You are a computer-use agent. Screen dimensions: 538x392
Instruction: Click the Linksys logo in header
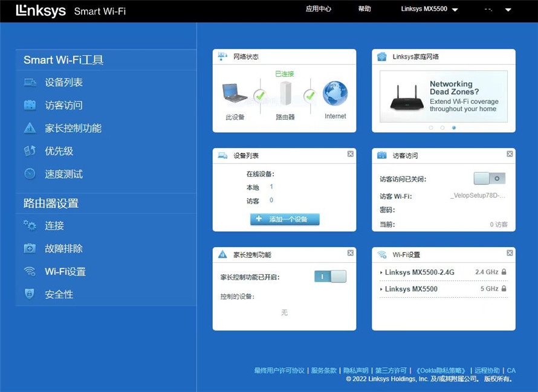(x=41, y=11)
